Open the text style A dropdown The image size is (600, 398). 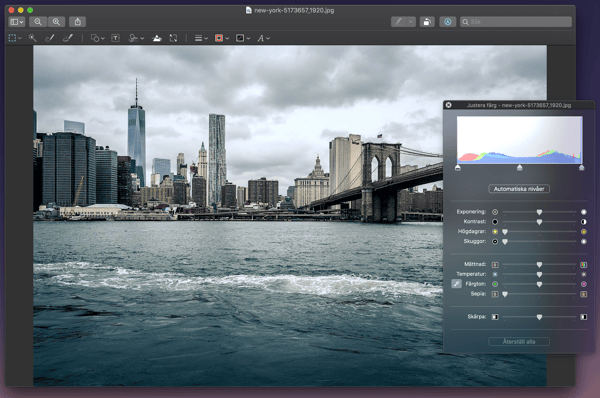[x=263, y=38]
